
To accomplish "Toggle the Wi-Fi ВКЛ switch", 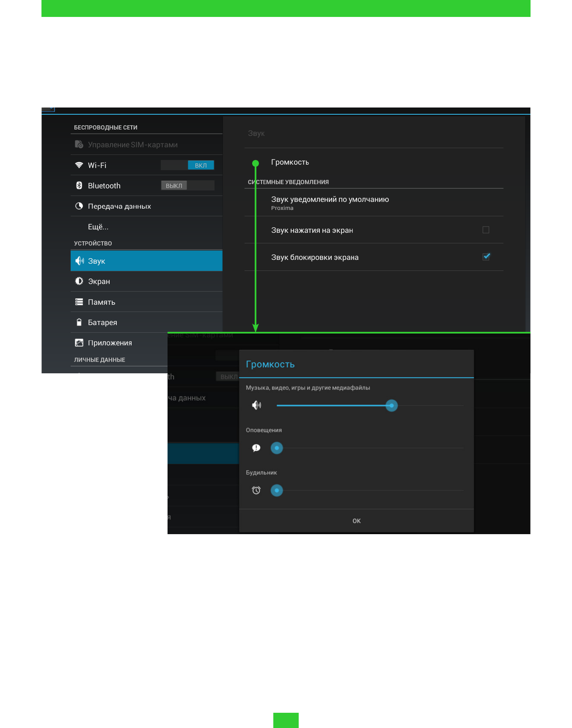I will coord(187,165).
